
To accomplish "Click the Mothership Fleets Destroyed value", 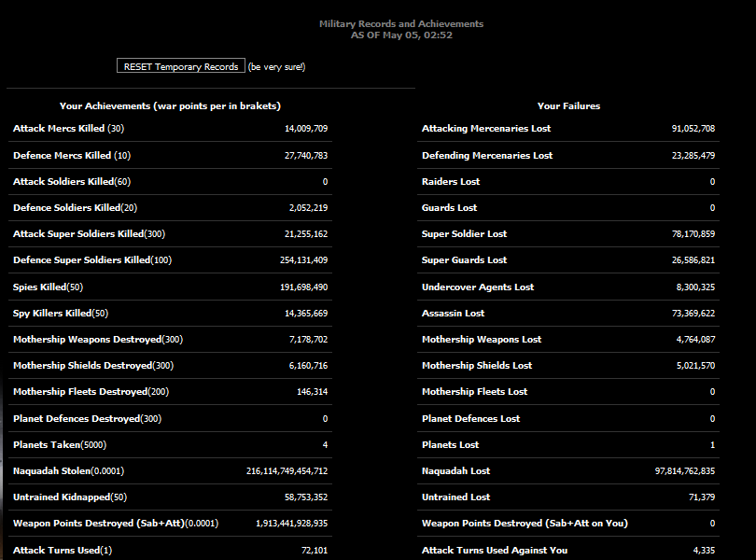I will point(312,392).
